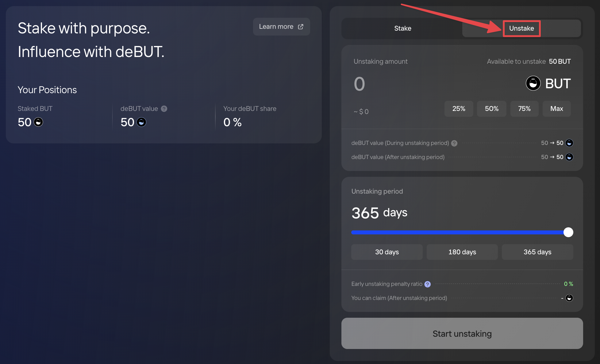
Task: Set unstaking period to 365 days
Action: [x=537, y=252]
